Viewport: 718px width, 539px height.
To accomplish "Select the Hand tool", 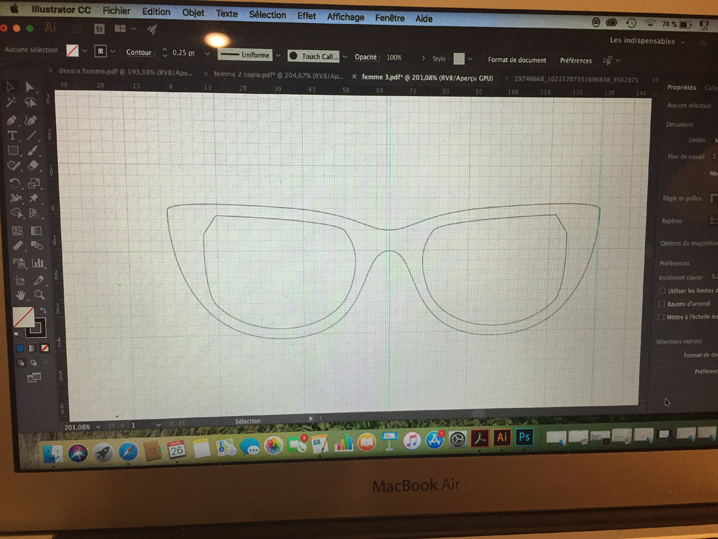I will point(20,296).
